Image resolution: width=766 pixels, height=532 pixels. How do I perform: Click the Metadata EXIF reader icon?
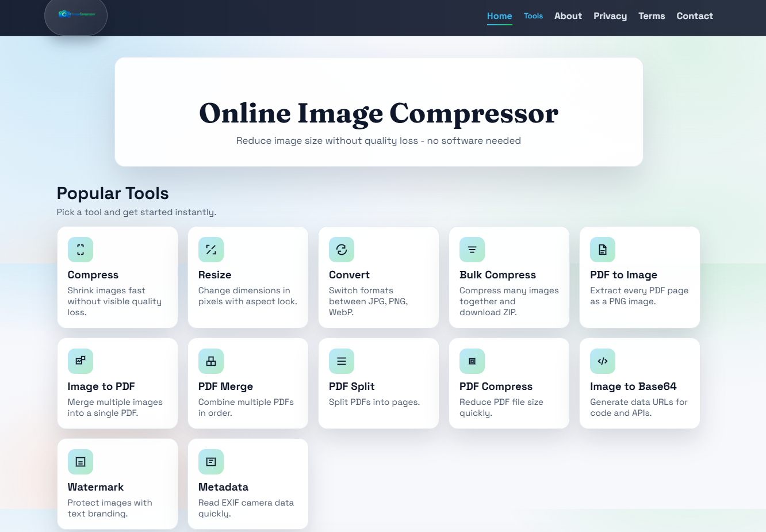(211, 461)
